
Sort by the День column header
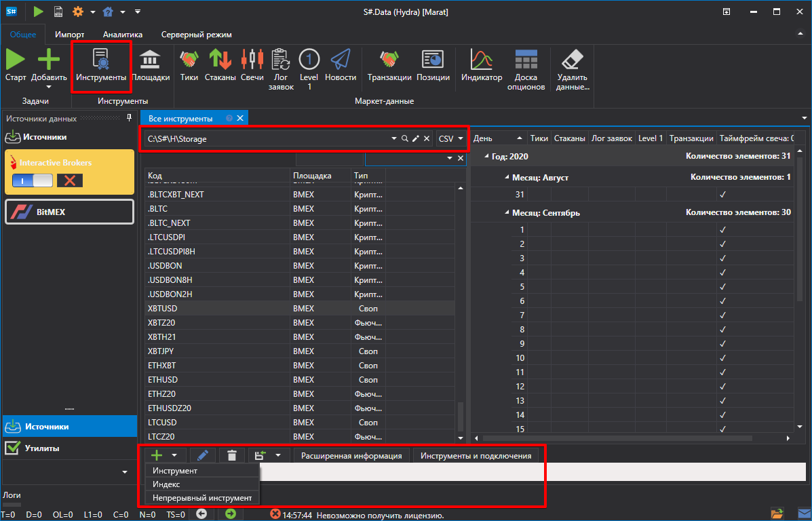click(x=498, y=138)
